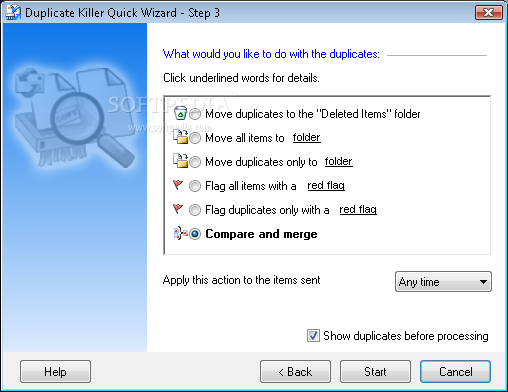This screenshot has height=392, width=508.
Task: Click the Compare and merge icon
Action: [181, 233]
